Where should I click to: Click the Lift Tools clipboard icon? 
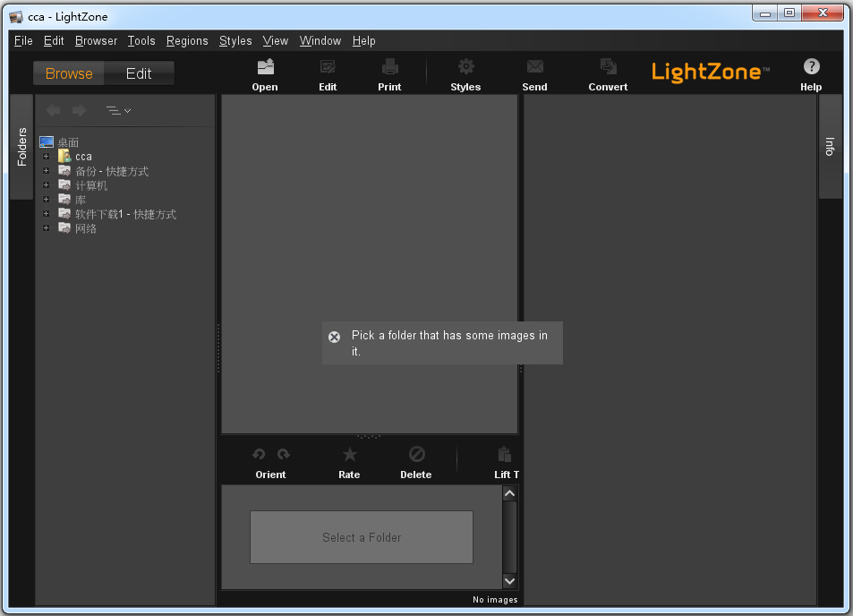coord(505,454)
